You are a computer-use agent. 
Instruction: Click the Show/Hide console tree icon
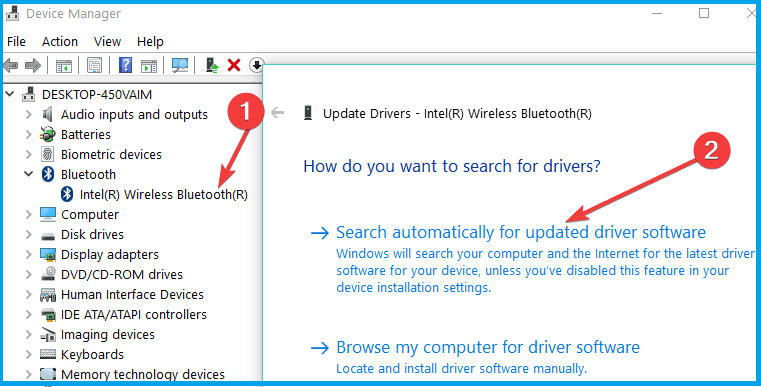(64, 65)
